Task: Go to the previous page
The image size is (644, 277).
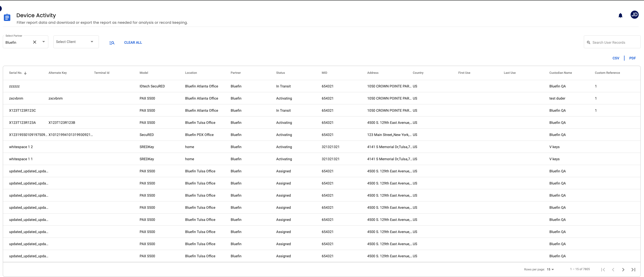Action: click(x=613, y=270)
